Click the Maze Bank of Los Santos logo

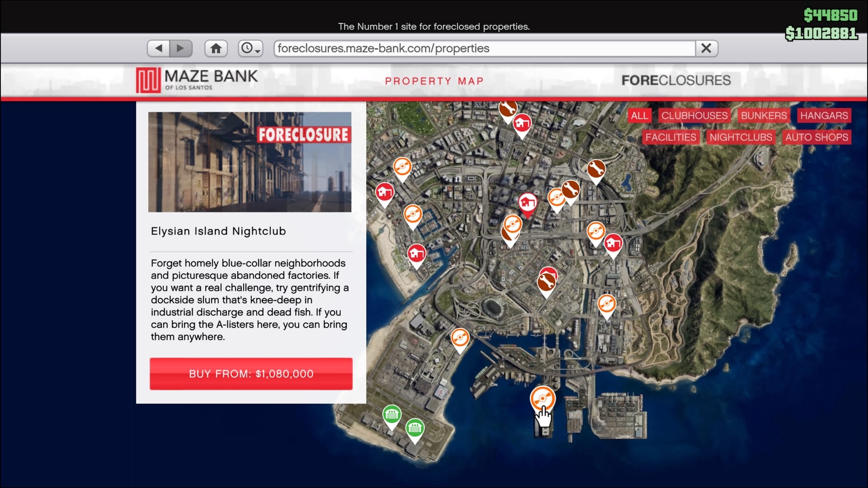pyautogui.click(x=197, y=80)
